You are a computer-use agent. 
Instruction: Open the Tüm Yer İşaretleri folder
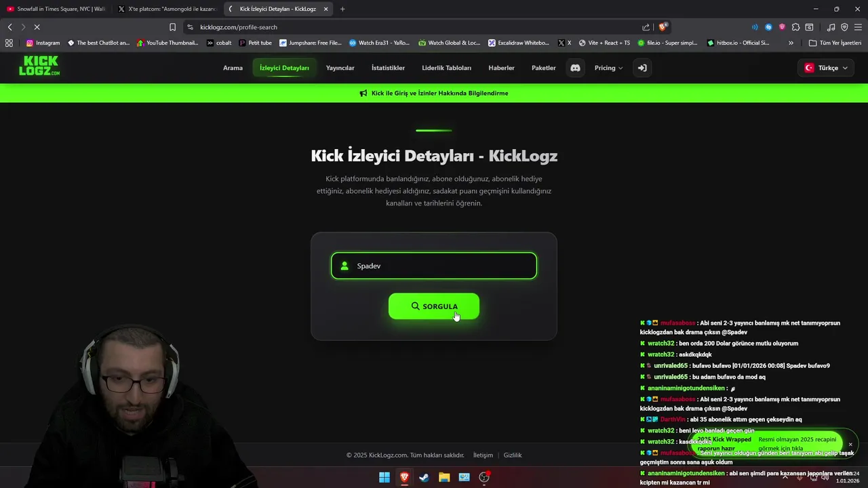pyautogui.click(x=835, y=43)
